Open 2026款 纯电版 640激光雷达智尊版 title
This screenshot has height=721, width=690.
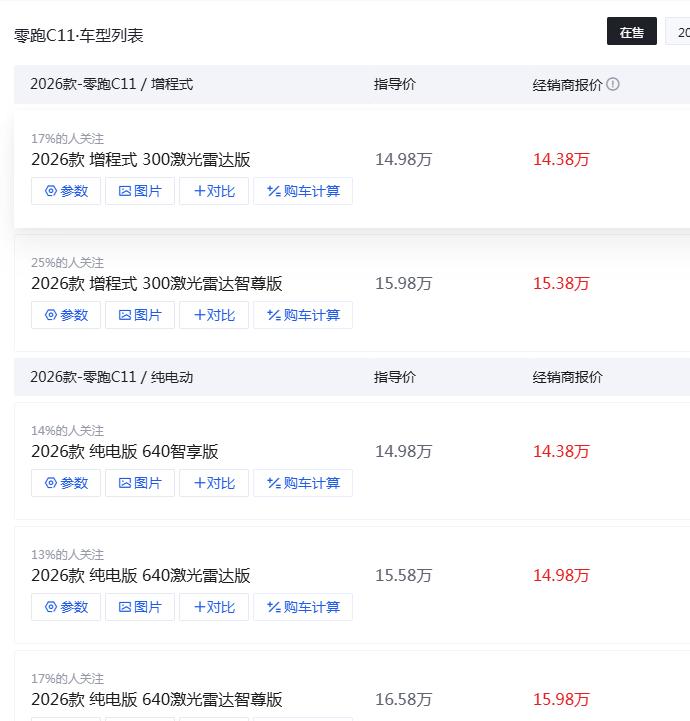click(157, 700)
